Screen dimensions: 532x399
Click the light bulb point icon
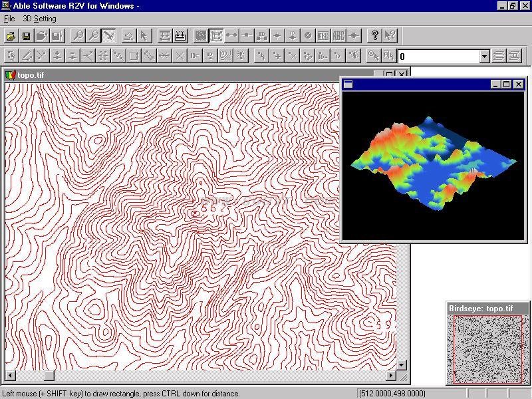353,56
